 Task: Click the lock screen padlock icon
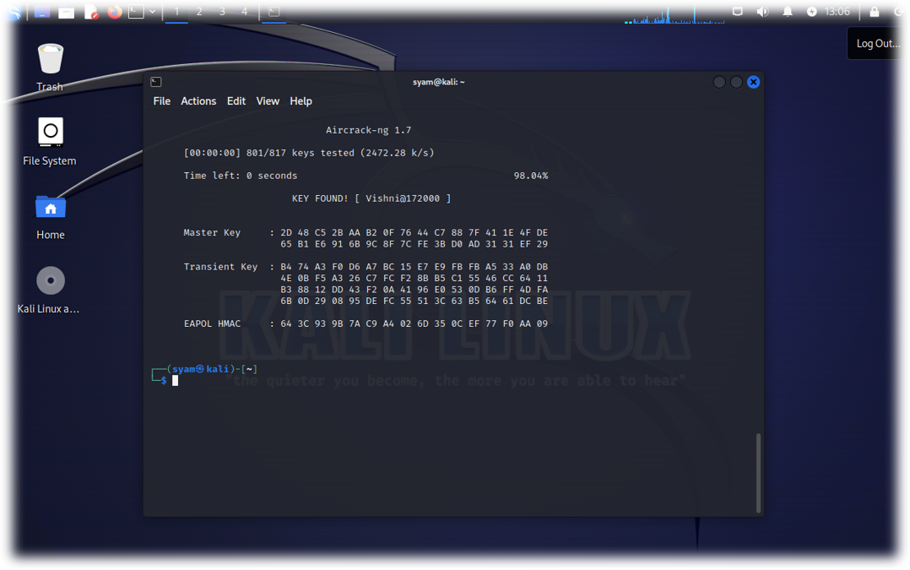click(874, 12)
